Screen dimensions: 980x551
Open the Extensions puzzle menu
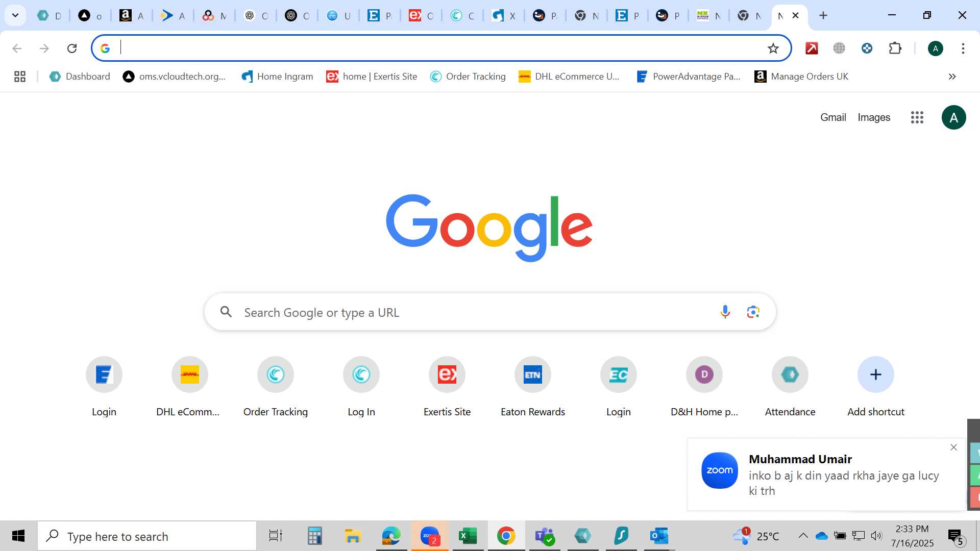click(x=895, y=48)
